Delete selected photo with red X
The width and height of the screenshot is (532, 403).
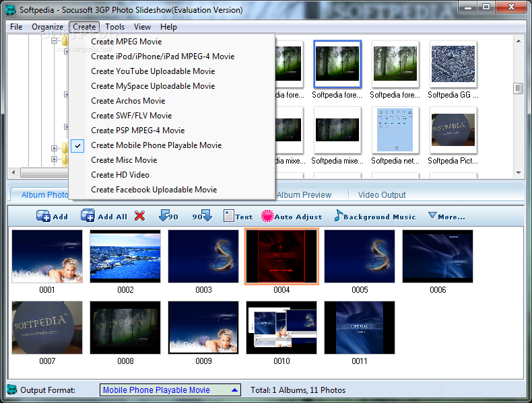click(139, 215)
